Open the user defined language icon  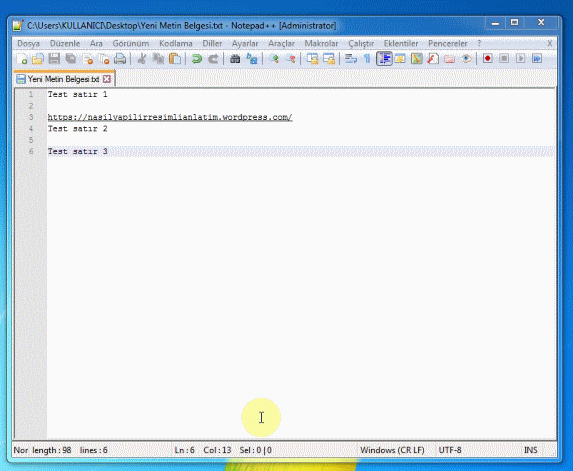coord(400,58)
